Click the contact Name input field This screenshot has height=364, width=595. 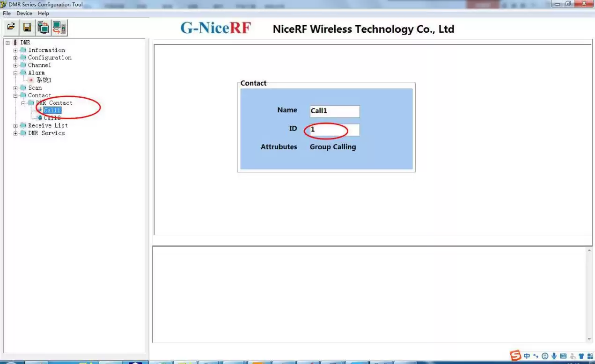(x=334, y=111)
